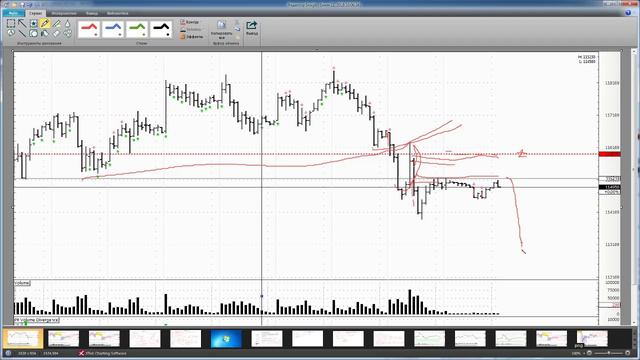This screenshot has width=640, height=360.
Task: Switch to the Изображение tab
Action: (64, 13)
